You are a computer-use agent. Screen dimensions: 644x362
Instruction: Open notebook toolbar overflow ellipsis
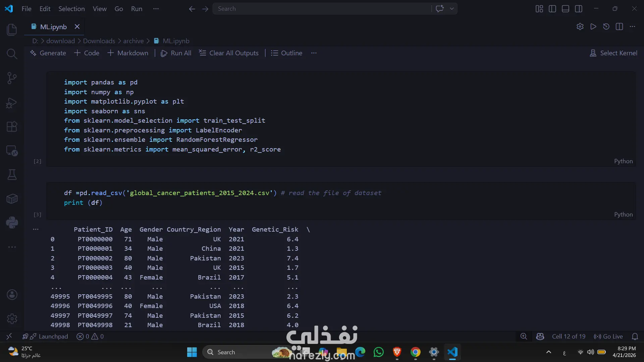314,53
